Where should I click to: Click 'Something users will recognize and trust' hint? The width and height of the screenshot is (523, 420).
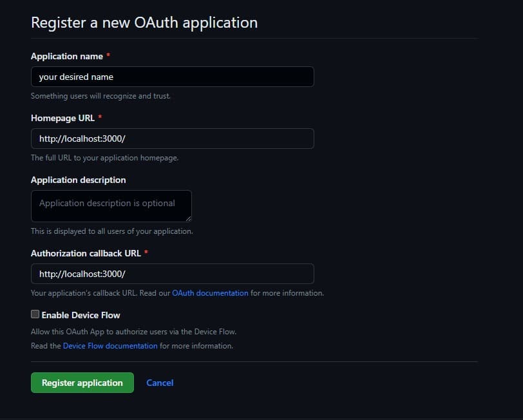pos(100,96)
